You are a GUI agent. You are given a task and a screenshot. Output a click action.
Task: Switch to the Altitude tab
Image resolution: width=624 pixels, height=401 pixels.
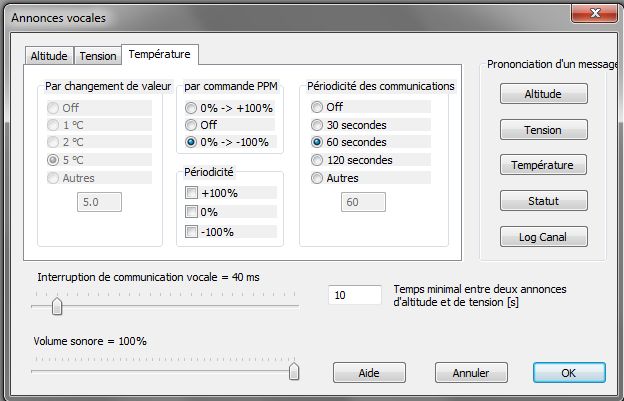click(x=49, y=56)
